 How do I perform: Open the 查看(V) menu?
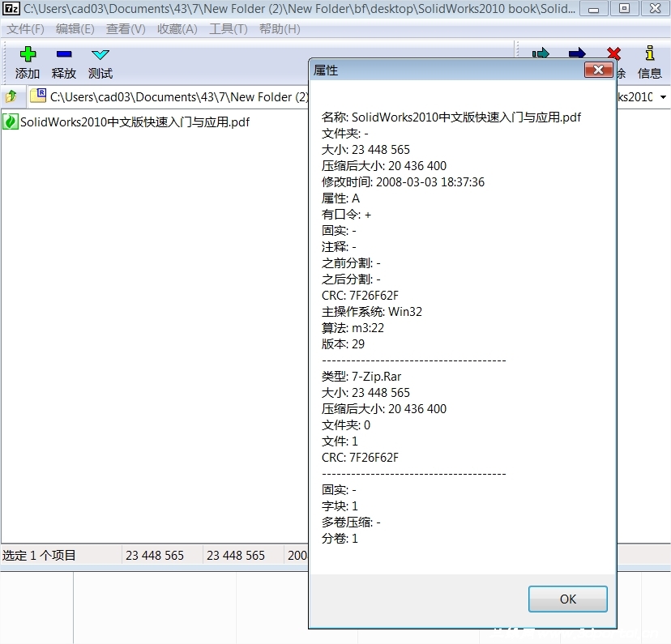[x=126, y=29]
